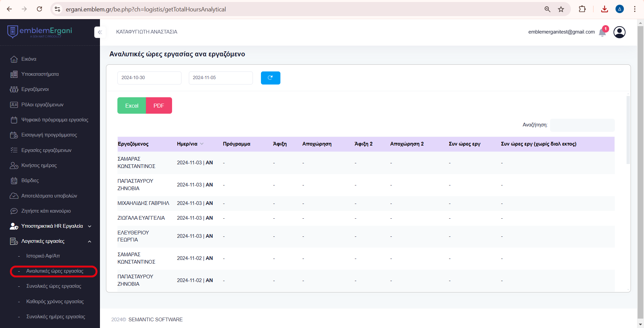644x328 pixels.
Task: Click the table's vertical scrollbar
Action: (628, 130)
